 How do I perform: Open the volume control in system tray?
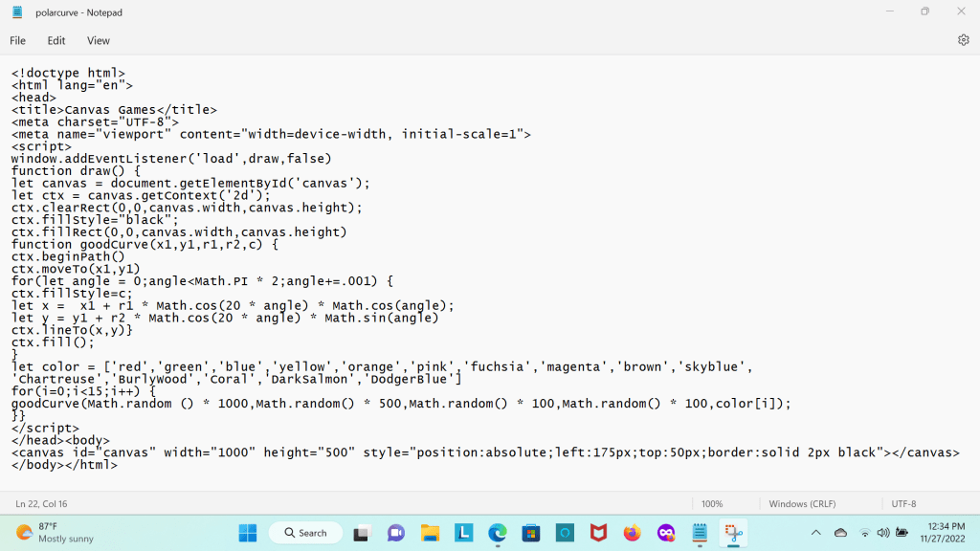point(882,533)
